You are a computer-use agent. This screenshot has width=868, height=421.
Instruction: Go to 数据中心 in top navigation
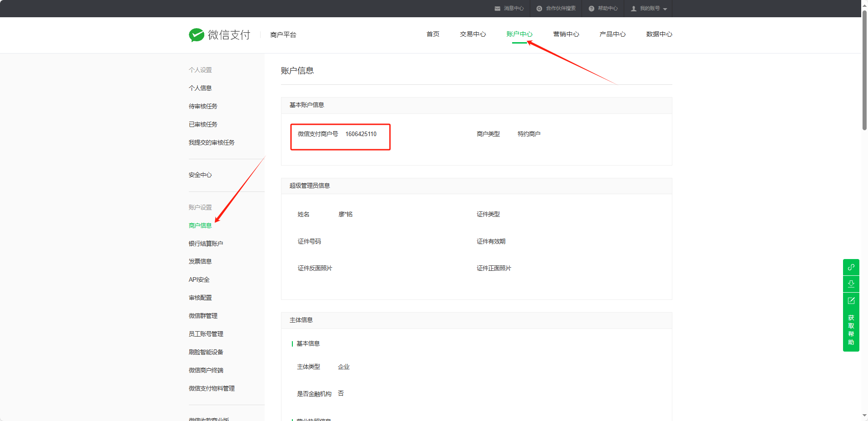click(659, 34)
